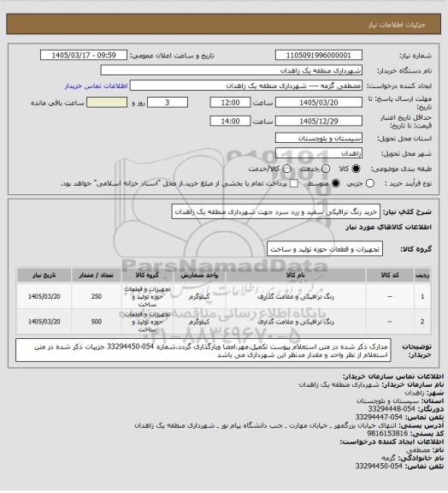Click the تاریخ نیاز column header
Image resolution: width=448 pixels, height=493 pixels.
(44, 276)
